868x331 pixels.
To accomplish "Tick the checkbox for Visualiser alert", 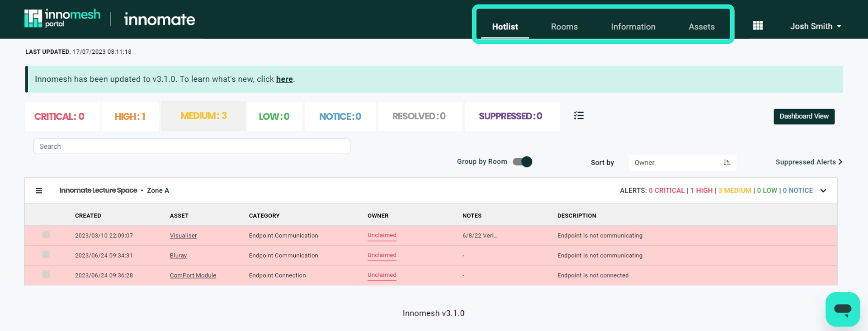I will (x=46, y=234).
